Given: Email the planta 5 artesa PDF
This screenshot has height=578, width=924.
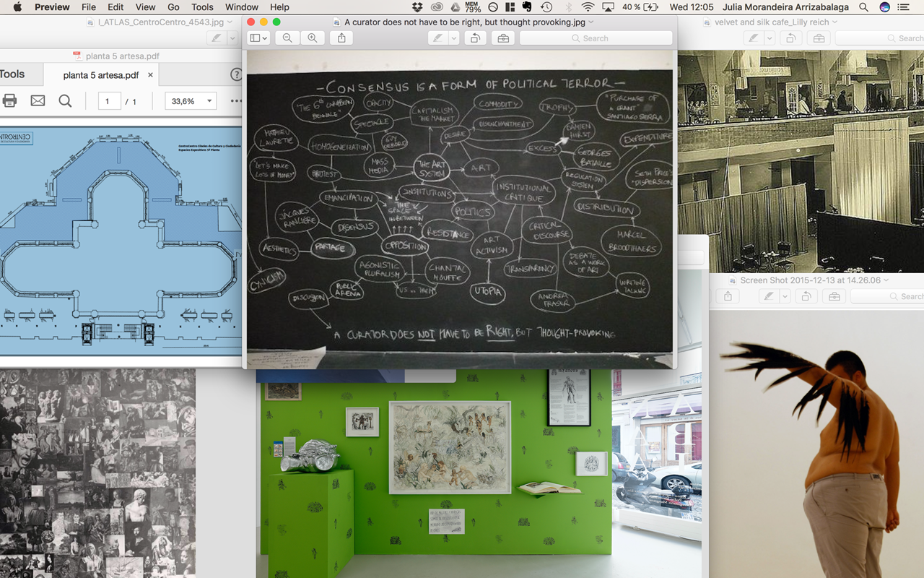Looking at the screenshot, I should (38, 101).
